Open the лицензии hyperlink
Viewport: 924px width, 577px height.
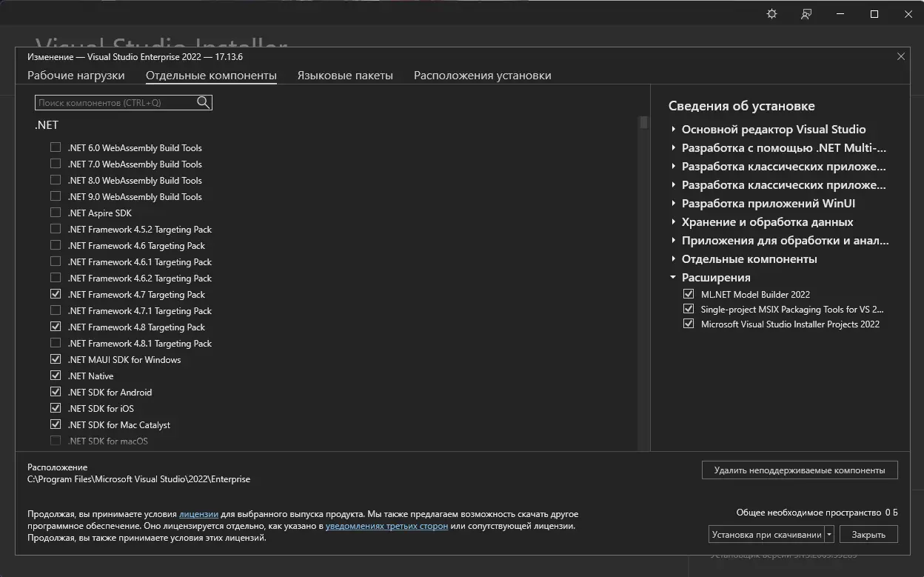point(198,514)
